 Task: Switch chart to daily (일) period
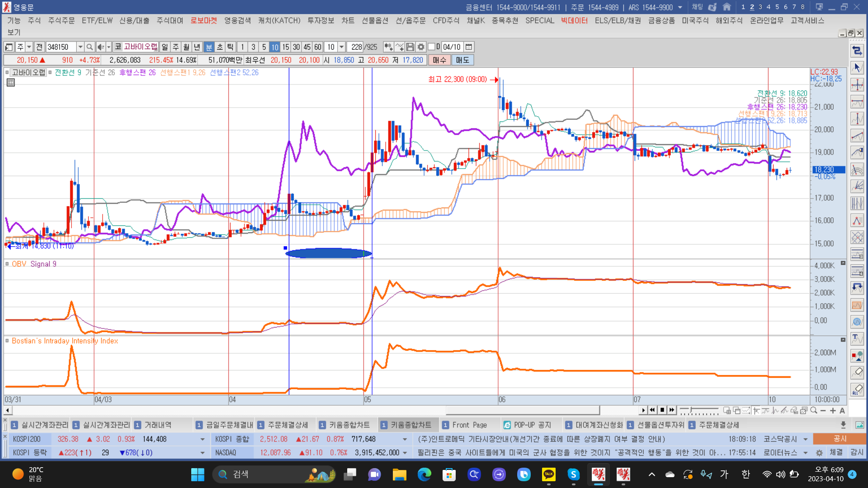pos(165,47)
